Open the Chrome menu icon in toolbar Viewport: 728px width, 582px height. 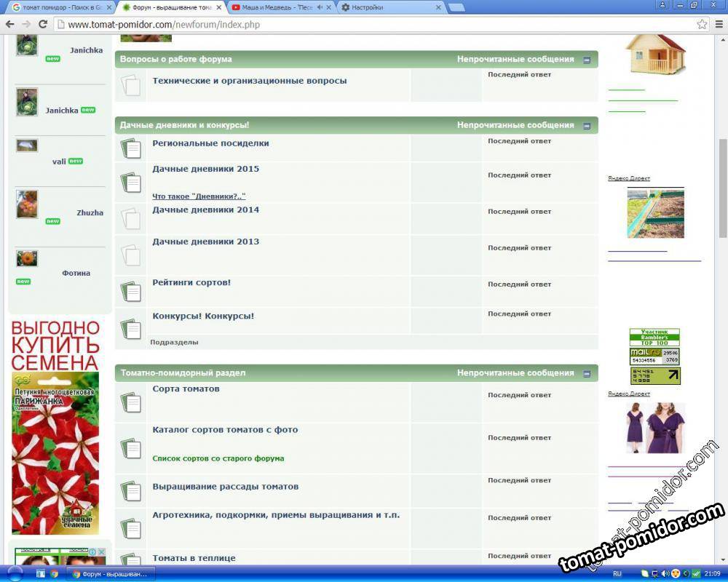click(x=717, y=24)
